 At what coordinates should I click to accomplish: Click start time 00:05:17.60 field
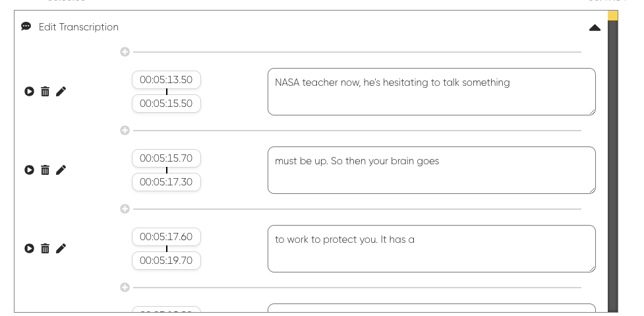(166, 237)
